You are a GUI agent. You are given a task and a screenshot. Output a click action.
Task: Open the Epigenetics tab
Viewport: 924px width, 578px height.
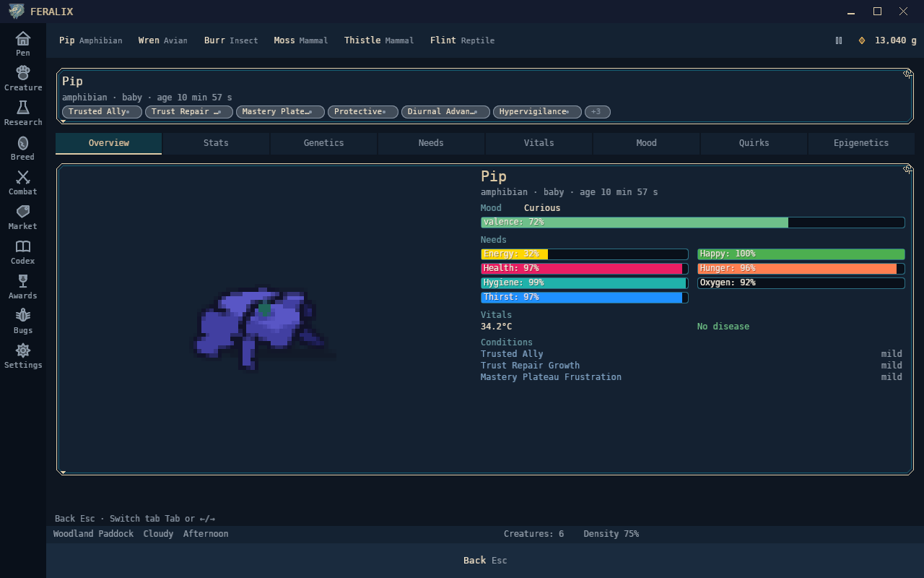coord(861,143)
